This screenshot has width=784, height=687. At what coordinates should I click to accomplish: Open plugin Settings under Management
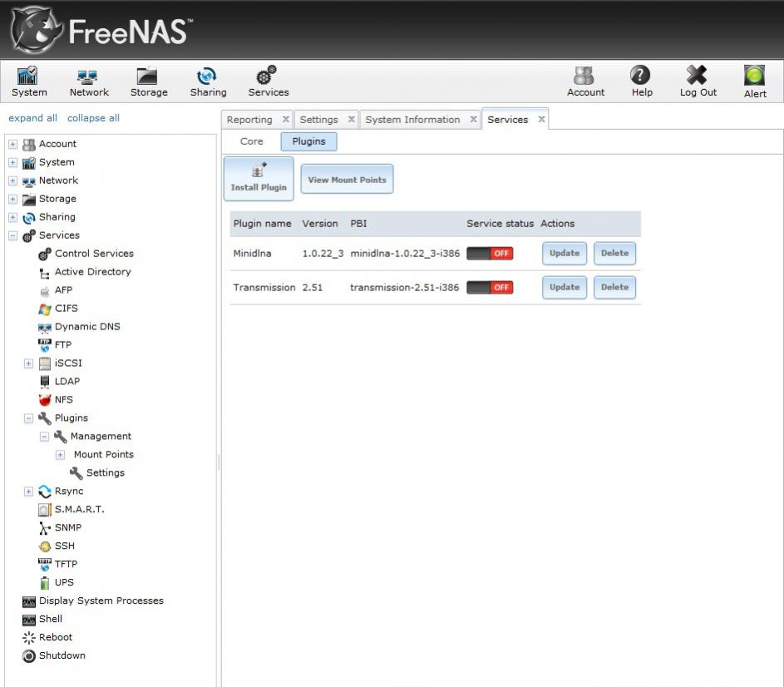pyautogui.click(x=97, y=473)
